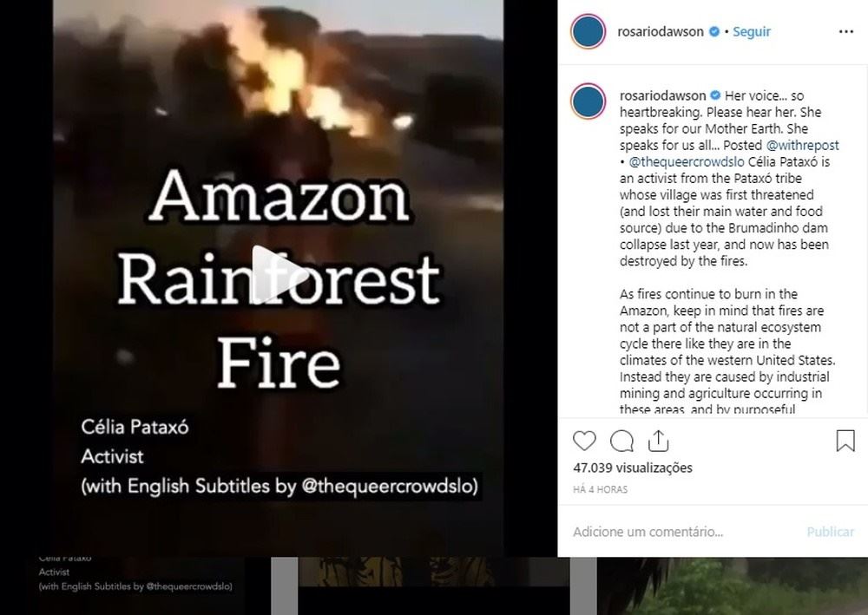Screen dimensions: 868x615
Task: Open the three-dot more options menu
Action: pos(845,31)
